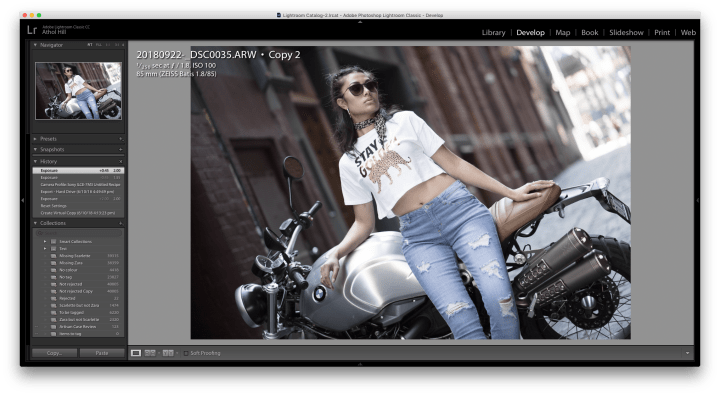Click the Lr identity plate logo

32,30
